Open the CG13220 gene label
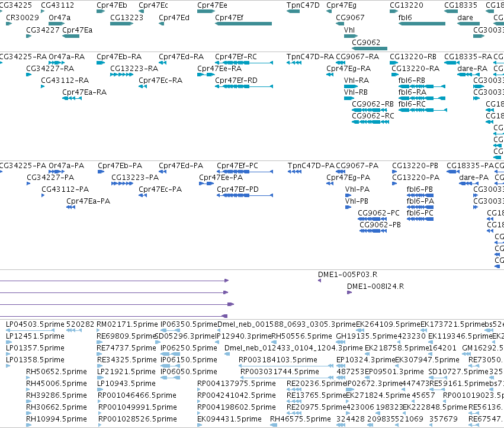This screenshot has width=504, height=428. pyautogui.click(x=407, y=5)
